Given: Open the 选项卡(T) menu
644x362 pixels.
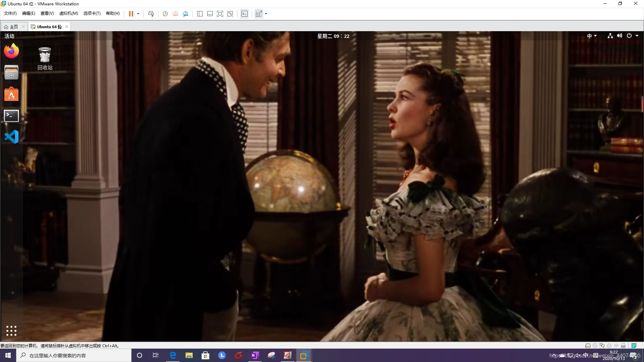Looking at the screenshot, I should 92,13.
